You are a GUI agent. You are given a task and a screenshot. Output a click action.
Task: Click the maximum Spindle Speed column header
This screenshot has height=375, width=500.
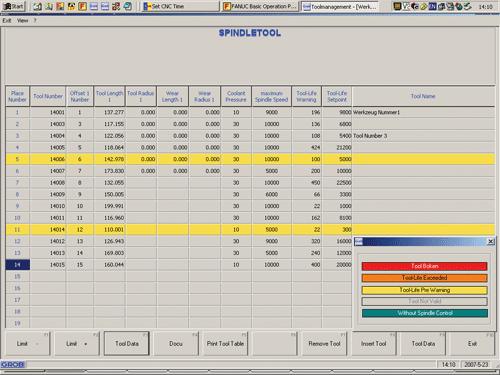272,96
